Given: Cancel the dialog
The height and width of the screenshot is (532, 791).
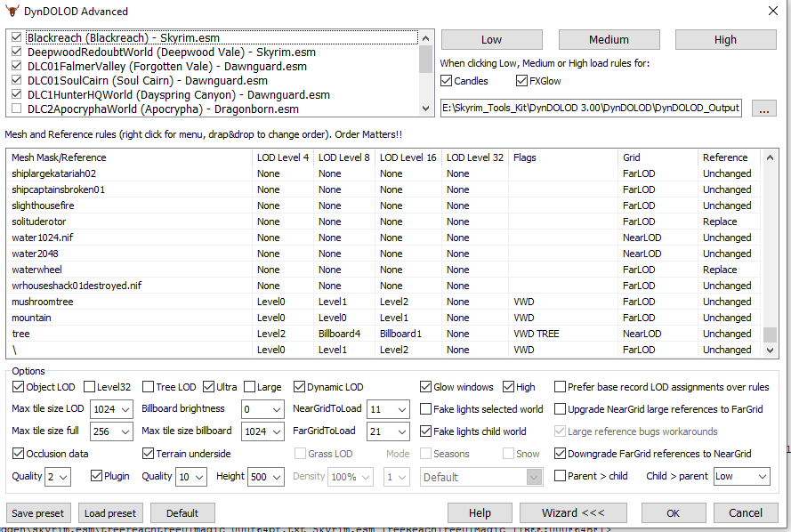Looking at the screenshot, I should click(x=745, y=512).
